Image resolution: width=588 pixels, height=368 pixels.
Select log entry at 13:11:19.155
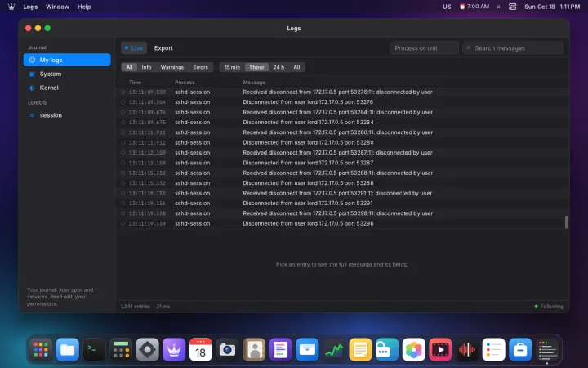click(x=342, y=193)
